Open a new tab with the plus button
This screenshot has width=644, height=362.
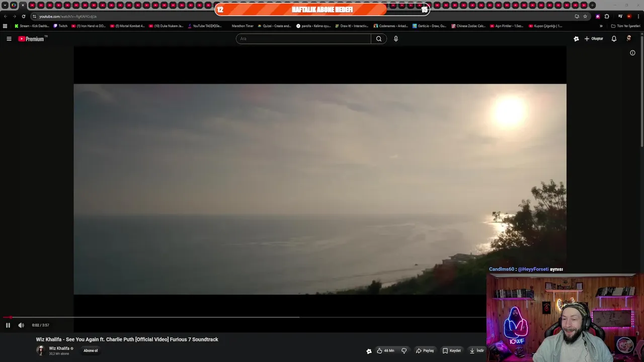point(592,6)
